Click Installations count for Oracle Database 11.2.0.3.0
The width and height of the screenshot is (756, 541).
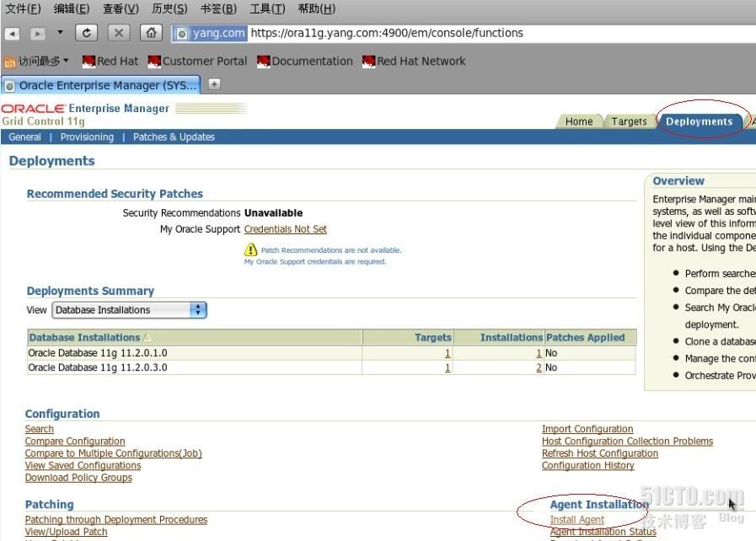(539, 367)
